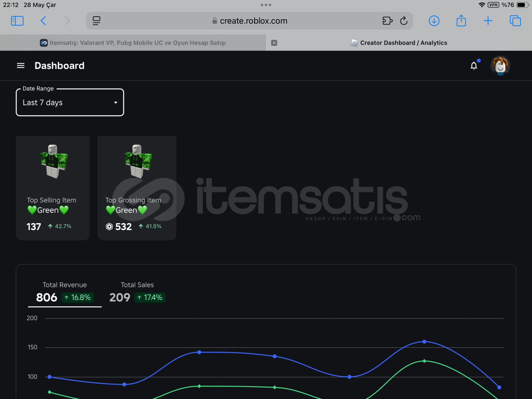Click the 16.8% revenue change badge
This screenshot has height=399, width=532.
[x=77, y=297]
